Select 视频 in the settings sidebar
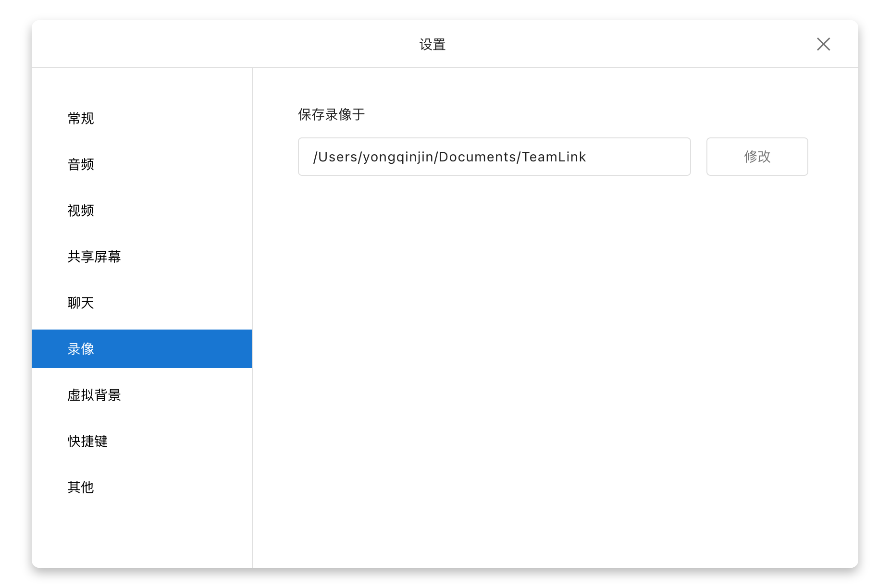890x588 pixels. point(81,210)
